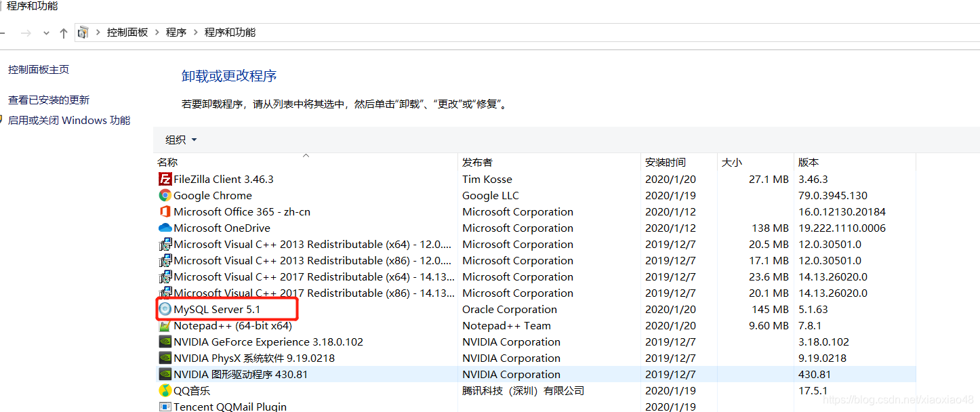The width and height of the screenshot is (980, 412).
Task: Go to 程序 in breadcrumb path
Action: tap(176, 33)
